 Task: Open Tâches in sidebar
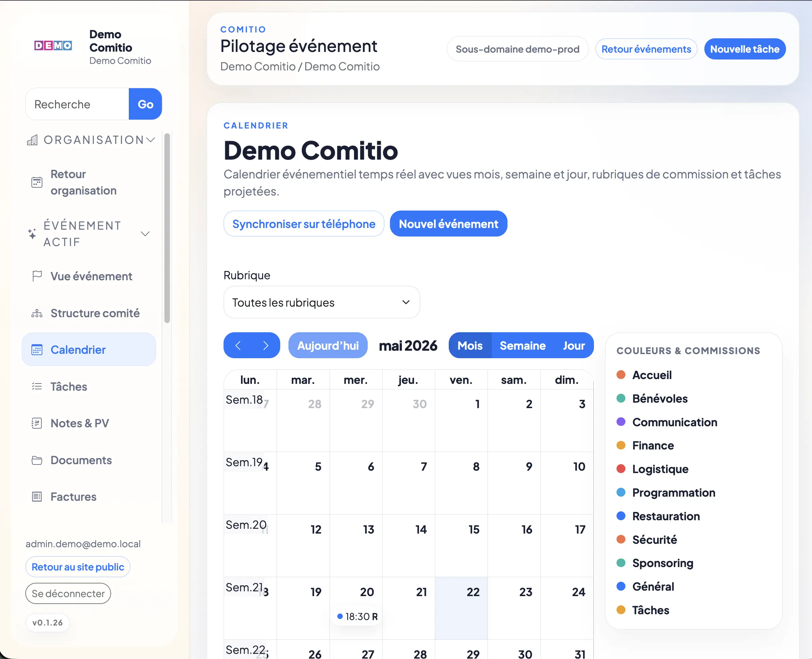click(x=89, y=387)
